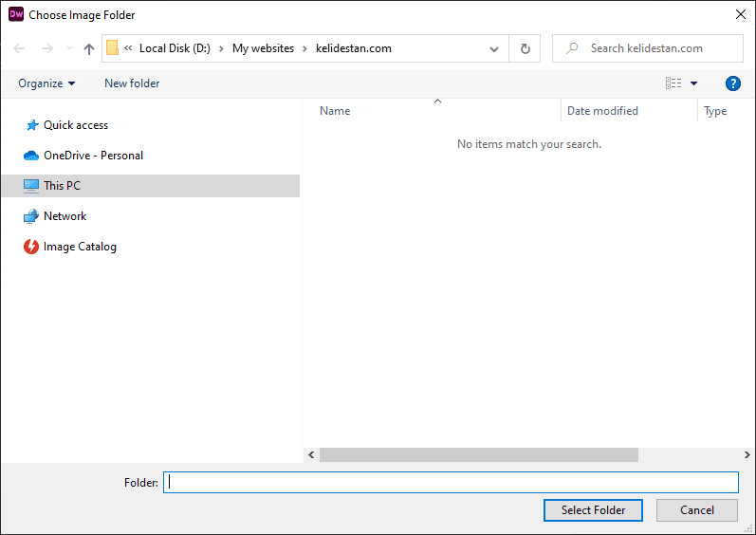Click the Dreamweaver icon in the title bar
Viewport: 756px width, 535px height.
pyautogui.click(x=16, y=14)
